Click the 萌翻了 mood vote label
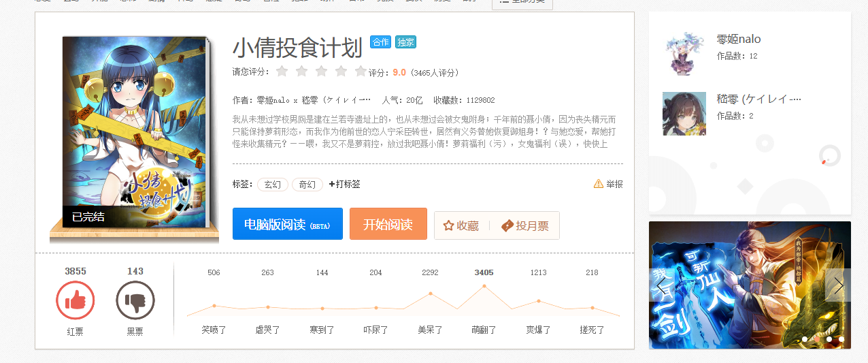The image size is (868, 363). coord(484,330)
